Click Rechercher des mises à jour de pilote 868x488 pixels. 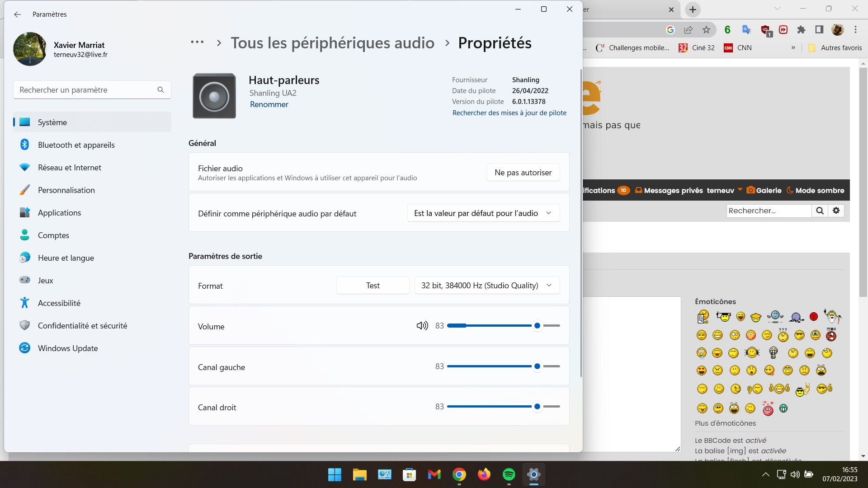tap(509, 113)
